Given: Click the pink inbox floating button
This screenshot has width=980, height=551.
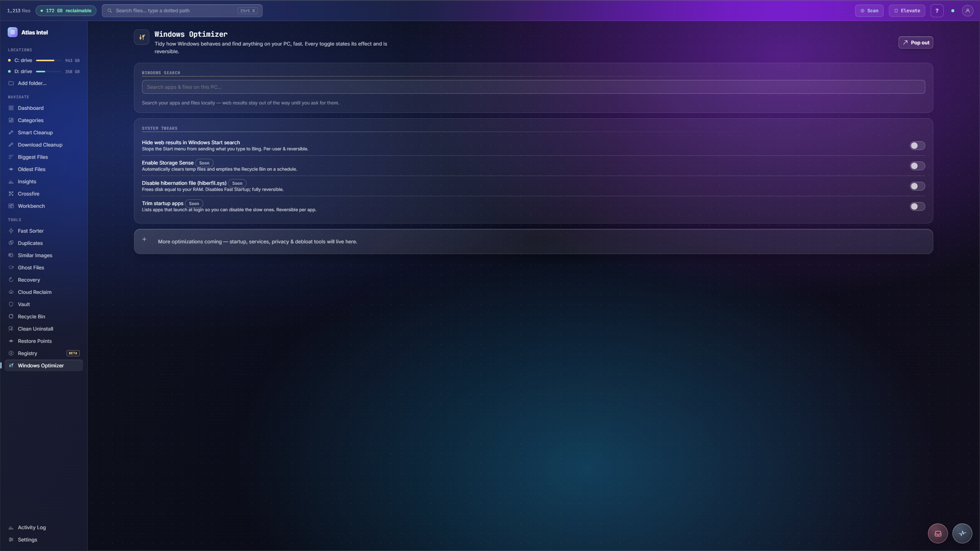Looking at the screenshot, I should click(938, 533).
